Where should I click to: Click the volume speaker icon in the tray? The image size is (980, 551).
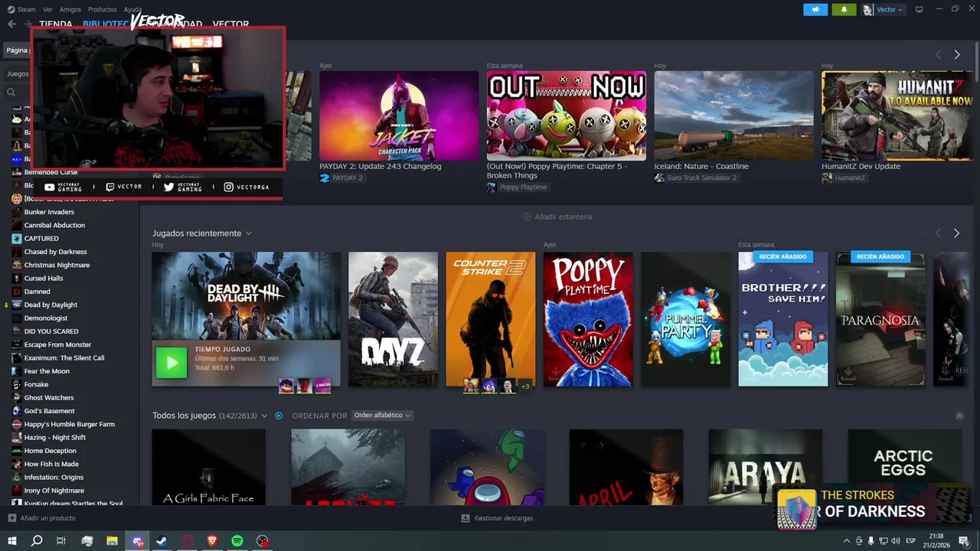[x=894, y=541]
